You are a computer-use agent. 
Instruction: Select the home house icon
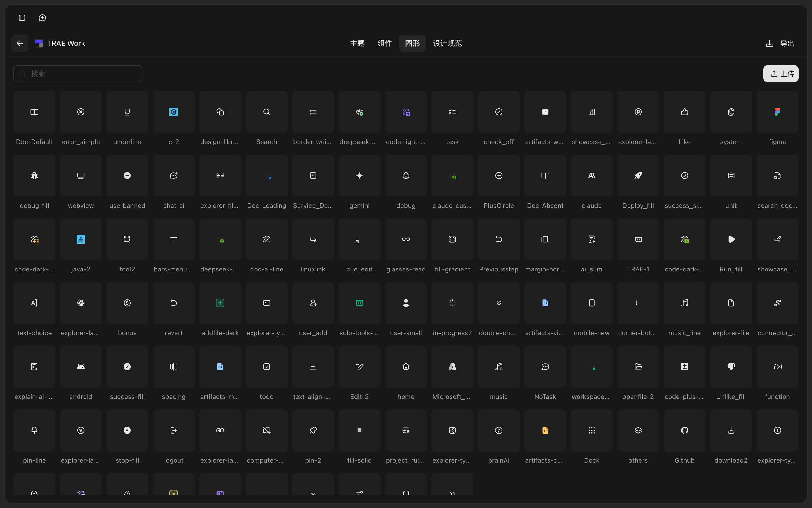tap(406, 367)
